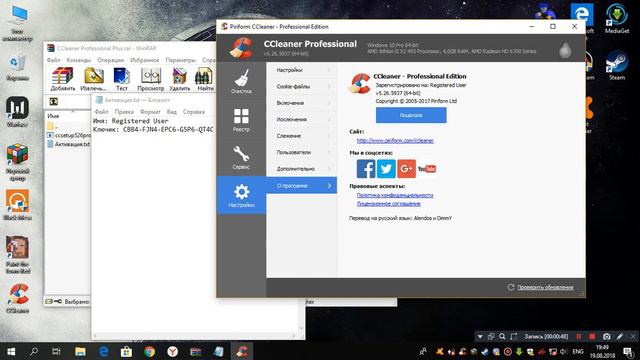Pause the screen recording

pos(578,336)
